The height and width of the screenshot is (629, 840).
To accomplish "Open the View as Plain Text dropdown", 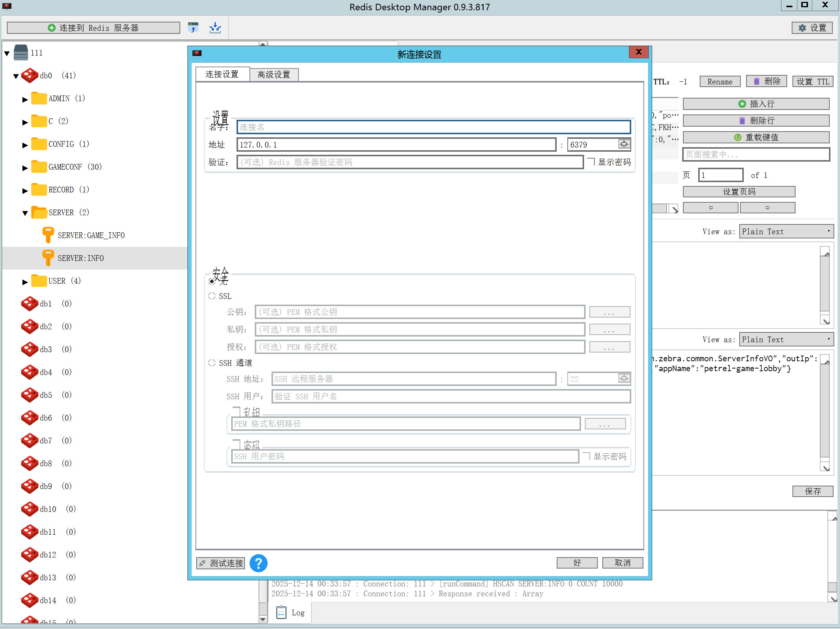I will (x=786, y=231).
